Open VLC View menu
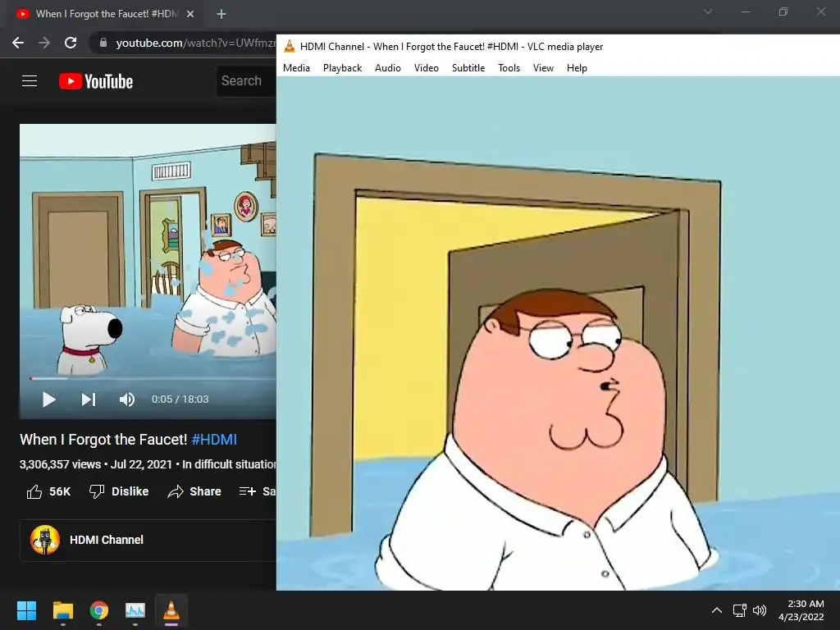The height and width of the screenshot is (630, 840). (543, 68)
